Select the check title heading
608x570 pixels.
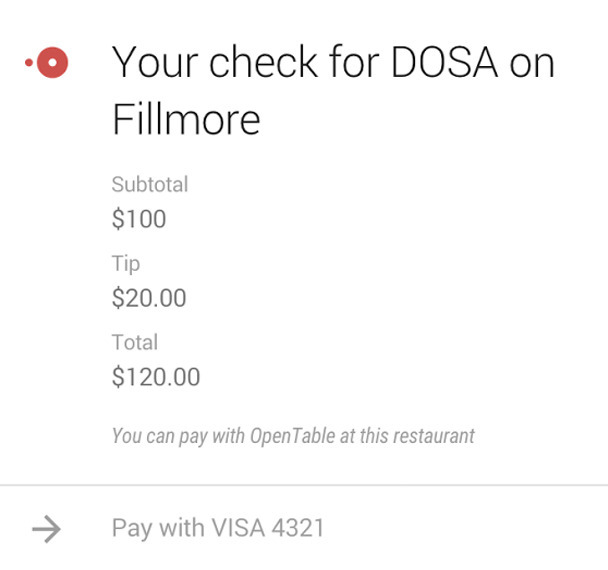click(x=332, y=91)
